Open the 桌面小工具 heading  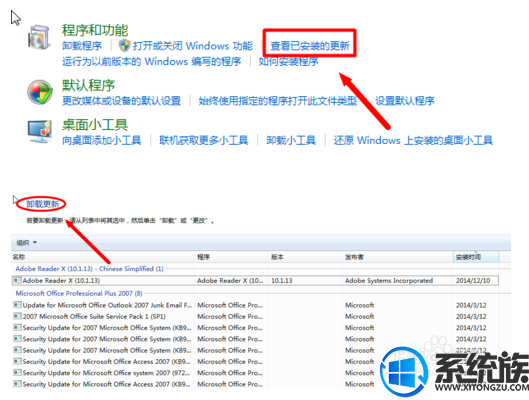95,125
